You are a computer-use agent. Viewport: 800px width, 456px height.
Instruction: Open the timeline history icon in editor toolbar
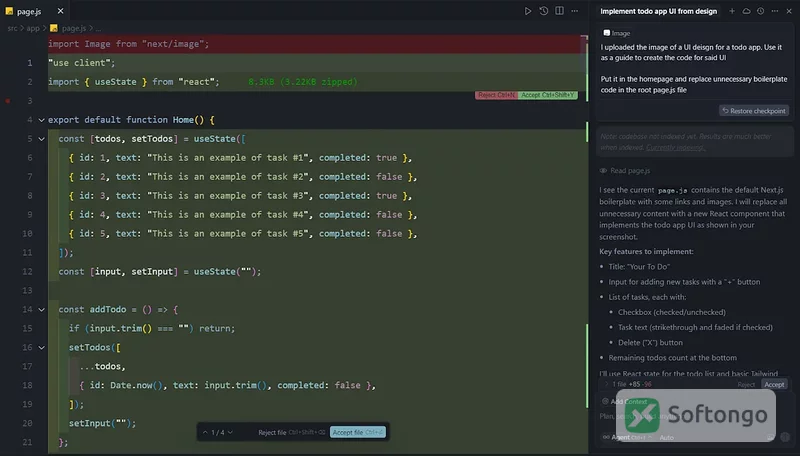[544, 11]
